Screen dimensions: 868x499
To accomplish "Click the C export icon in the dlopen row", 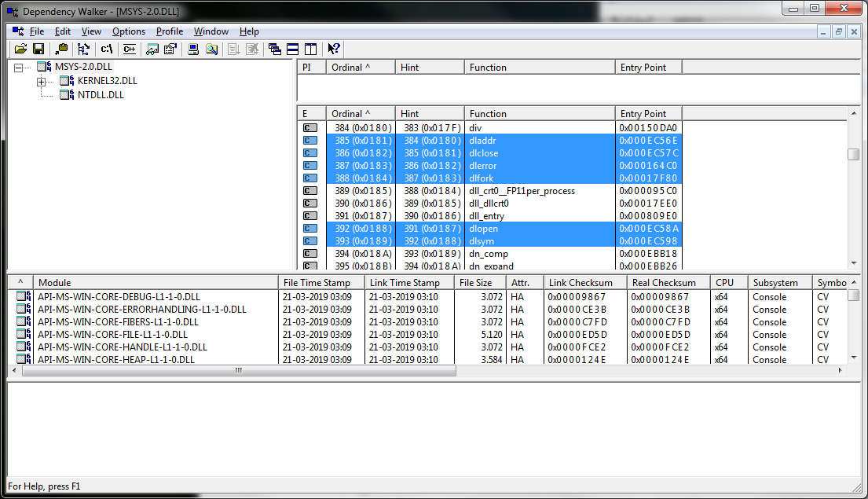I will [x=310, y=229].
